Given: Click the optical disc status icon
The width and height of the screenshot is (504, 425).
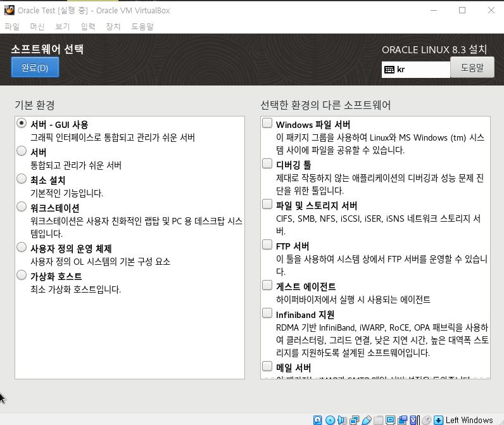Looking at the screenshot, I should [x=330, y=420].
